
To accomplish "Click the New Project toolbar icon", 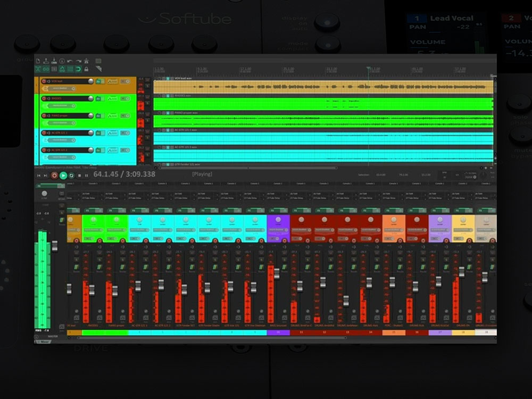I will [x=38, y=61].
